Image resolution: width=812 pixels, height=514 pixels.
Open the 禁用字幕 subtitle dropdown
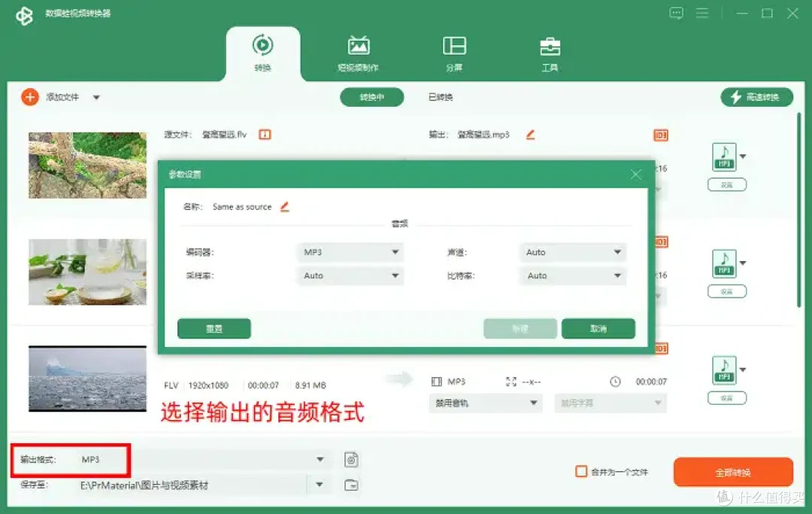(610, 403)
